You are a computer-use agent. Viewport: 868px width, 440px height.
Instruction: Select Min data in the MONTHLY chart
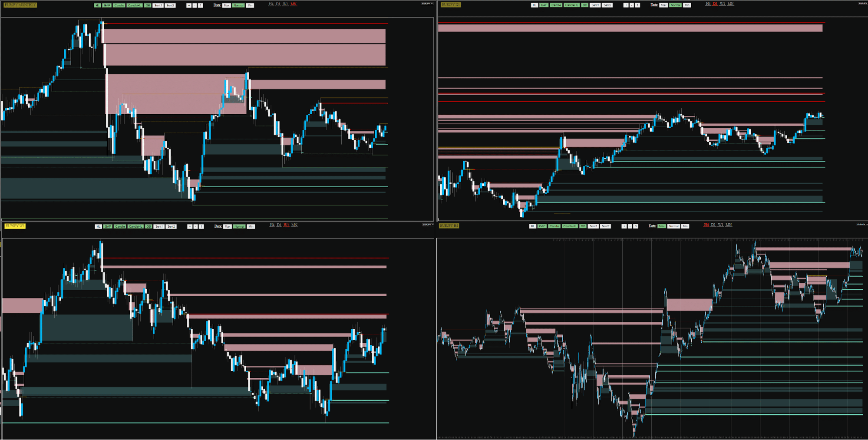(250, 5)
